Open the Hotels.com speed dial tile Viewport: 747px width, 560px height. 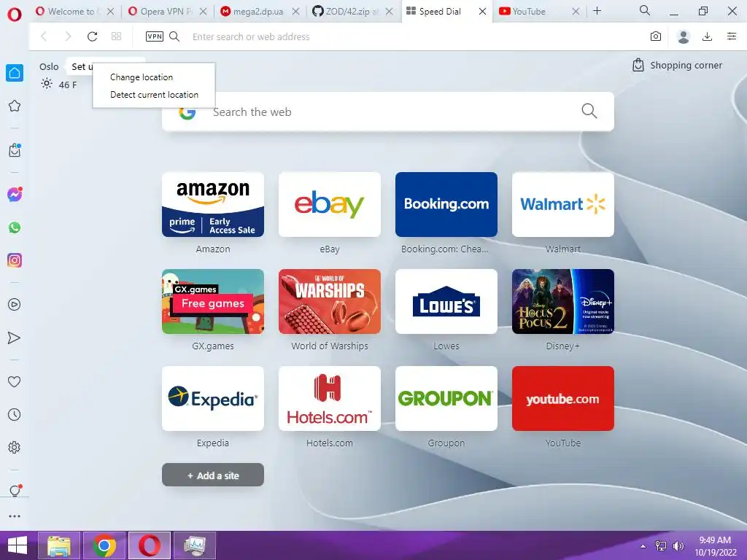[x=330, y=399]
